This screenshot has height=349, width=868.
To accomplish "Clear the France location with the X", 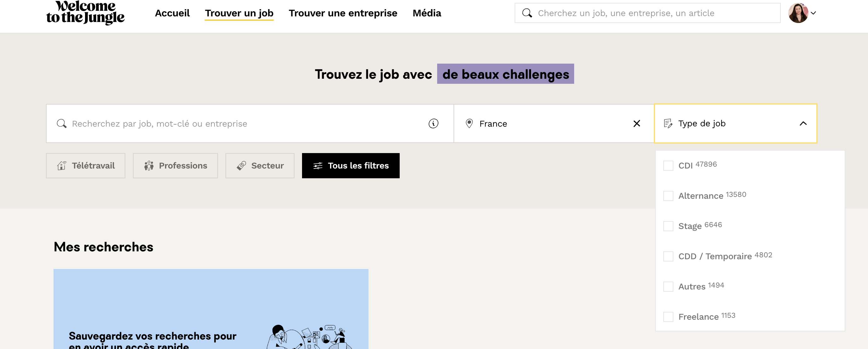I will (637, 124).
